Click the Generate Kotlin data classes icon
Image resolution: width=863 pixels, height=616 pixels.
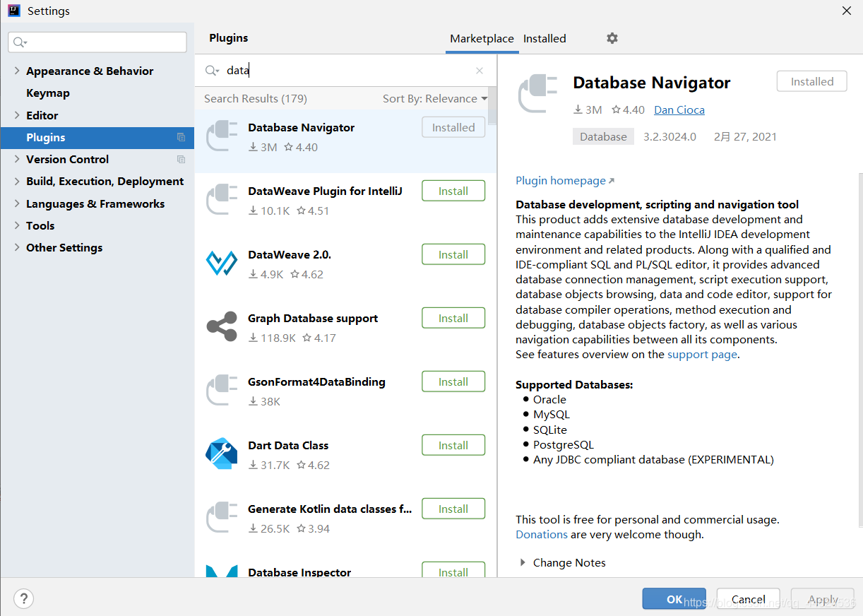click(222, 519)
